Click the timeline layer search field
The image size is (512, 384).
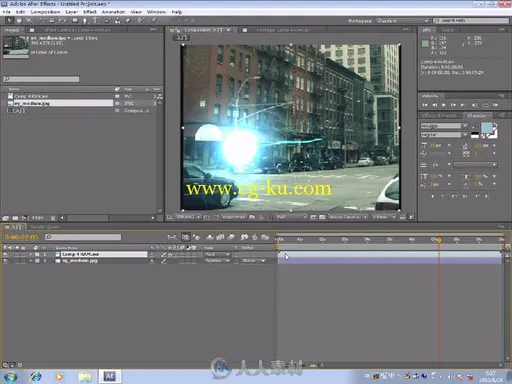pos(83,237)
